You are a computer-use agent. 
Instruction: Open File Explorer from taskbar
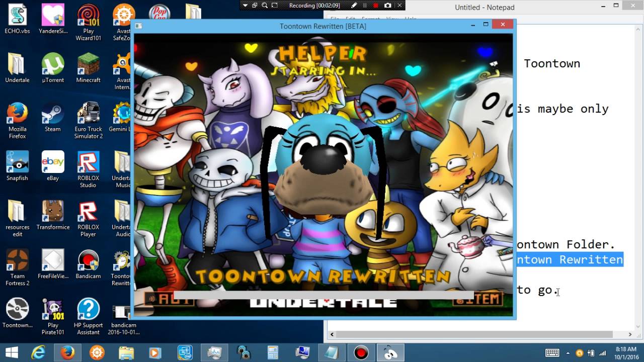click(x=126, y=352)
